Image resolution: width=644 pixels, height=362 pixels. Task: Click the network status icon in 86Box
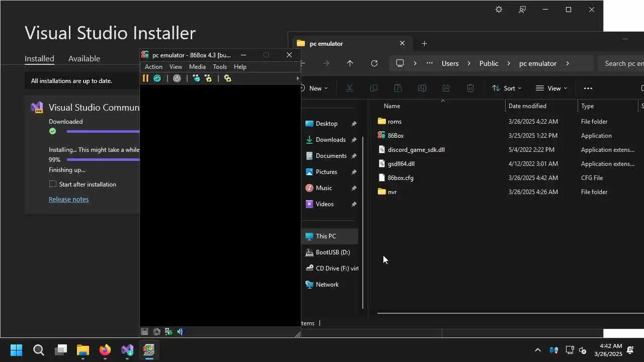[x=169, y=332]
